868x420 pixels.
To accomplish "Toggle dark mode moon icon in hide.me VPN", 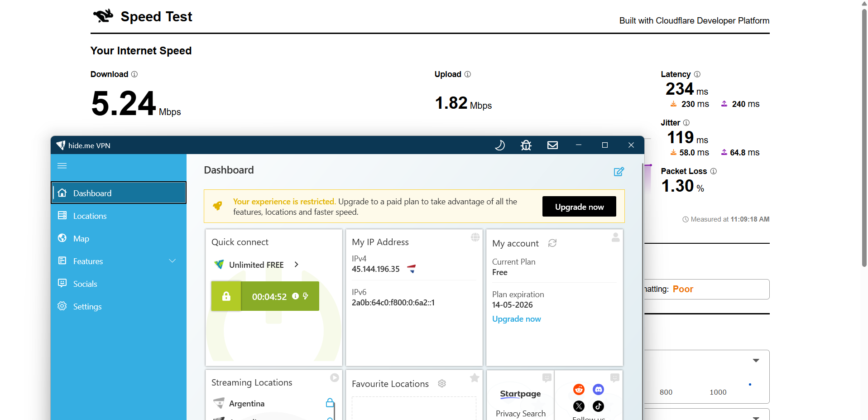I will [x=499, y=145].
